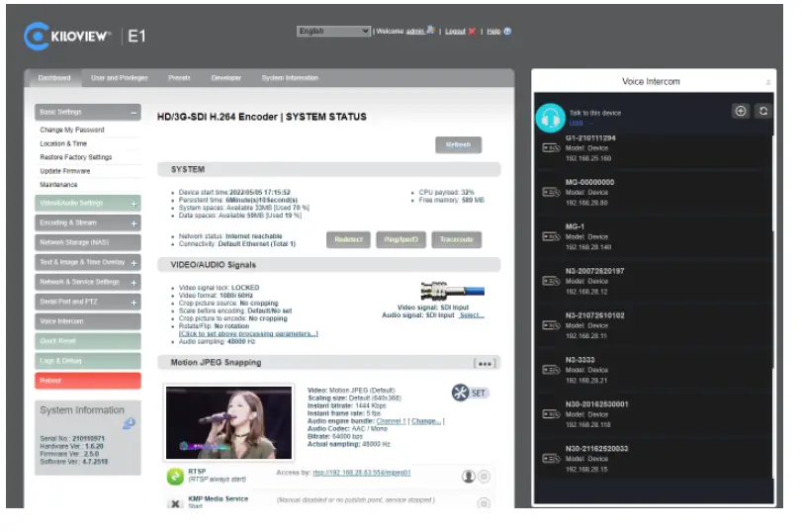Click the Kiloview logo icon
802x532 pixels.
pos(37,37)
